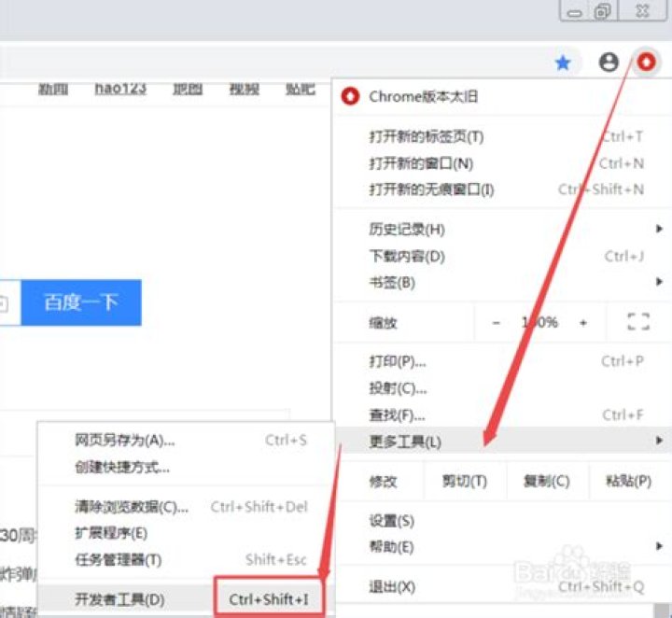The image size is (672, 618).
Task: Click the 百度一下 search button
Action: pos(81,302)
